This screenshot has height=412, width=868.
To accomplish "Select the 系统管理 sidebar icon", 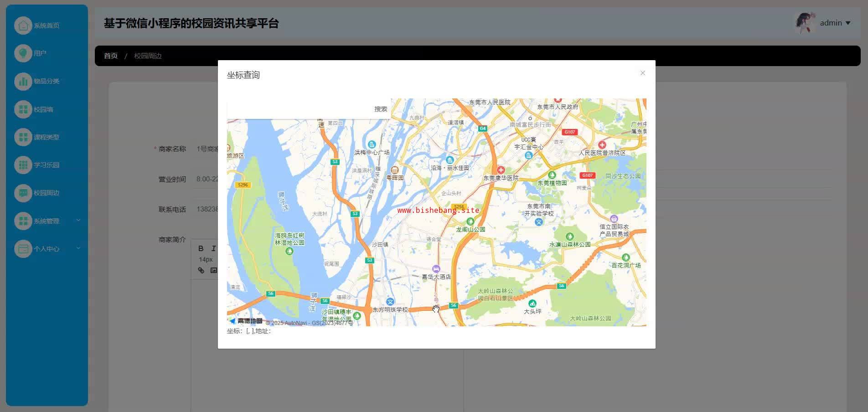I will coord(23,221).
